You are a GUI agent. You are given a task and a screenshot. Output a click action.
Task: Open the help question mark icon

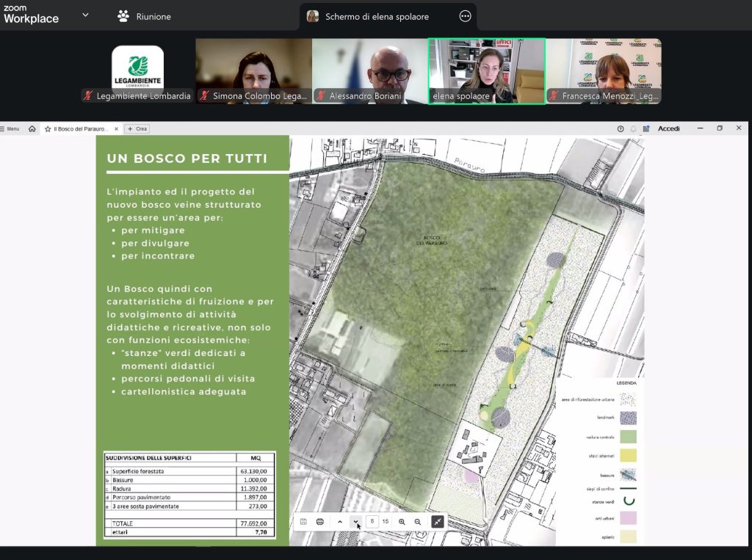(x=621, y=128)
